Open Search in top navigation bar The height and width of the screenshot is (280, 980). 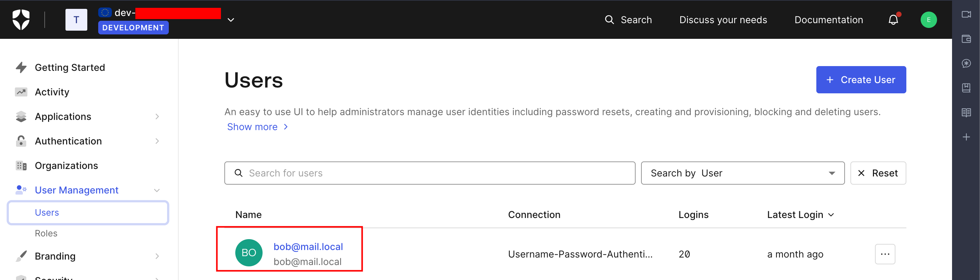(x=628, y=20)
